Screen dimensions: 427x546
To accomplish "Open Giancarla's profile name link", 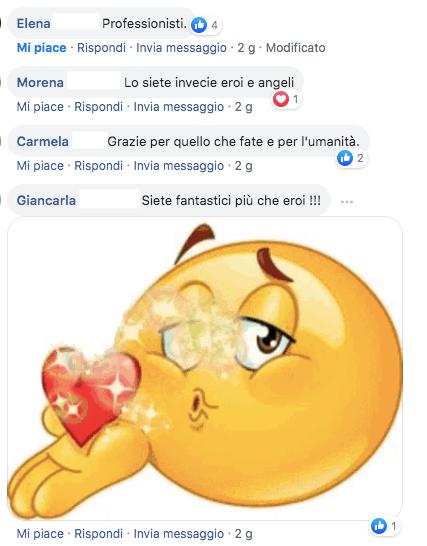I will tap(46, 201).
